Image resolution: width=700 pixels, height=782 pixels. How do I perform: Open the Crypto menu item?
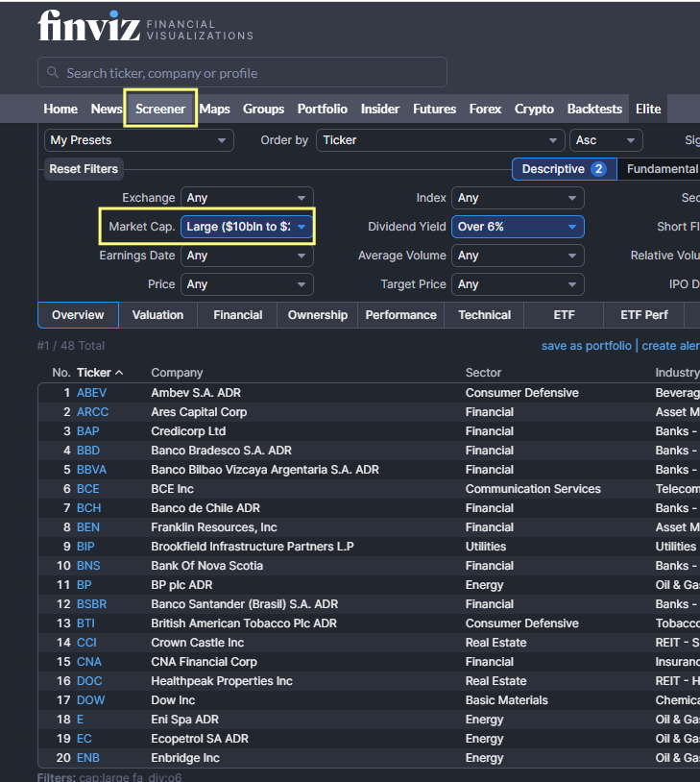point(534,109)
